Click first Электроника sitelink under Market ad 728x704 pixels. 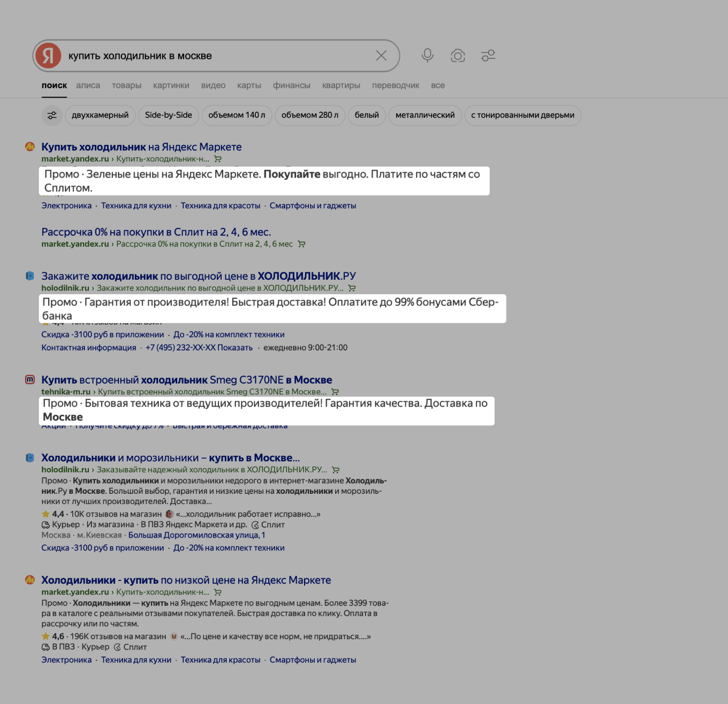coord(66,205)
